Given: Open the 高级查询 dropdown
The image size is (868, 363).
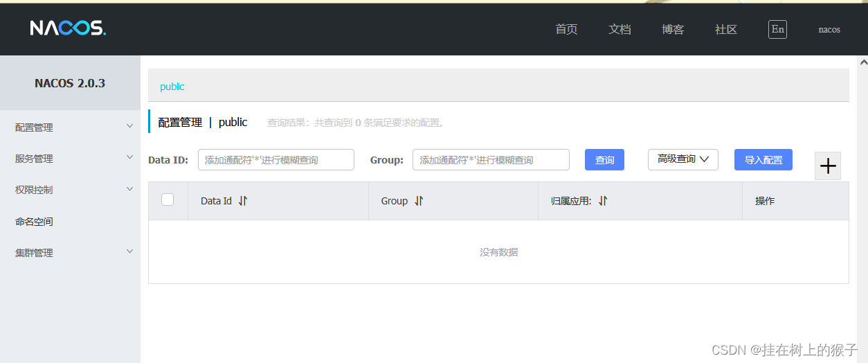Looking at the screenshot, I should (683, 159).
